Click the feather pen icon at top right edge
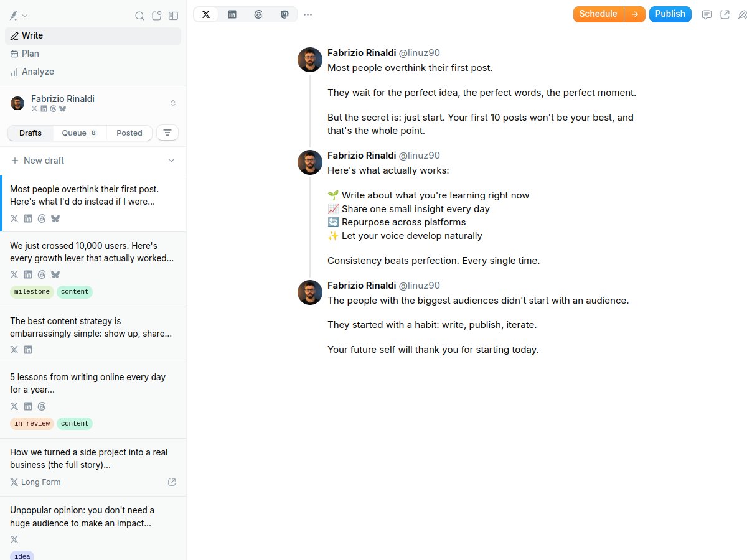The width and height of the screenshot is (747, 560). click(x=742, y=14)
